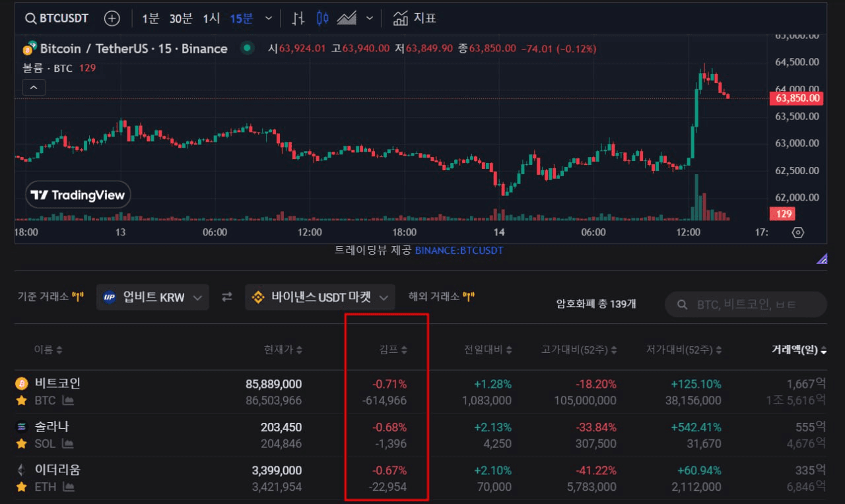Screen dimensions: 845x504
Task: Open the 업비트 KRW exchange dropdown
Action: click(152, 298)
